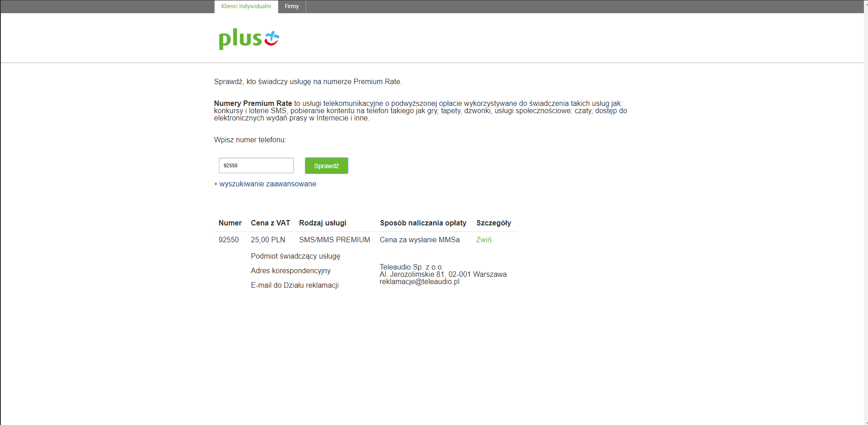Click the phone number input field
868x425 pixels.
[x=256, y=165]
